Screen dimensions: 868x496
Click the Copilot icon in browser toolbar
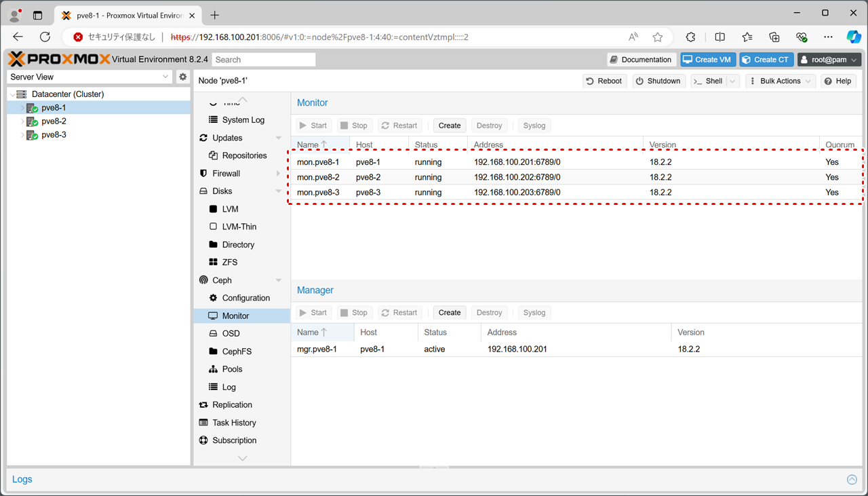click(854, 37)
